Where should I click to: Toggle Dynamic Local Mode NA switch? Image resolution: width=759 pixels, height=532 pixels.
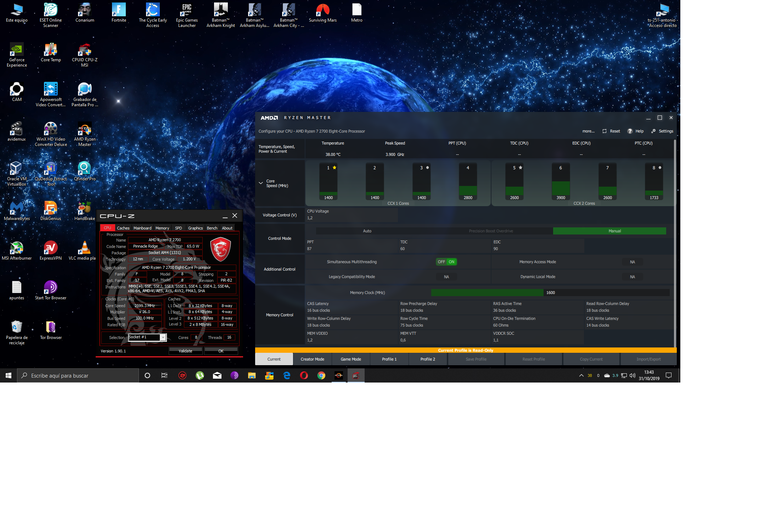point(632,277)
